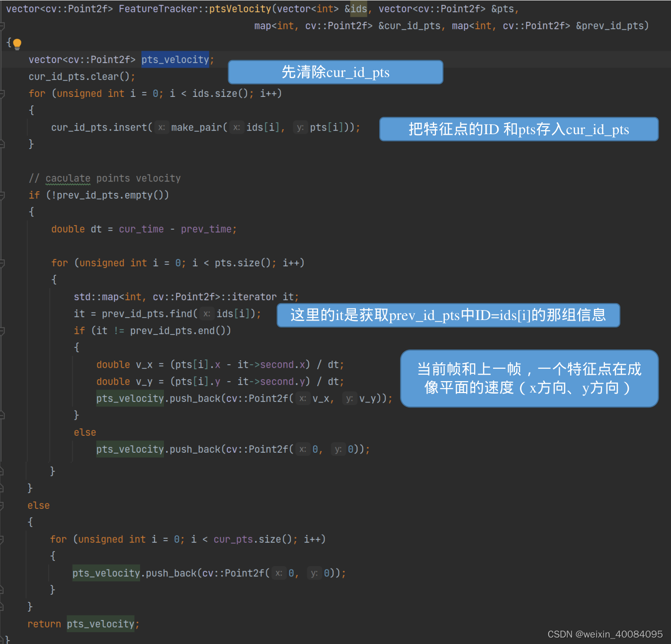Click the 'double v_x' declaration

[x=124, y=365]
